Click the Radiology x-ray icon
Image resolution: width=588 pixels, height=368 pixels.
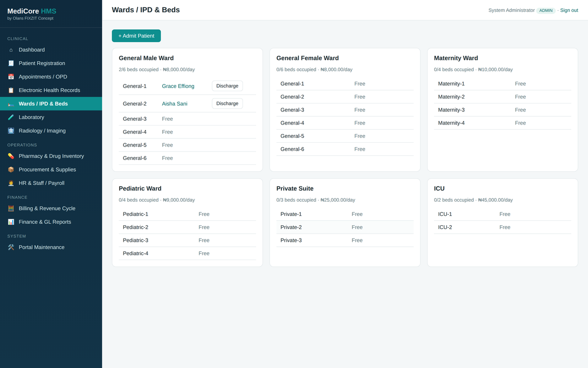coord(11,131)
